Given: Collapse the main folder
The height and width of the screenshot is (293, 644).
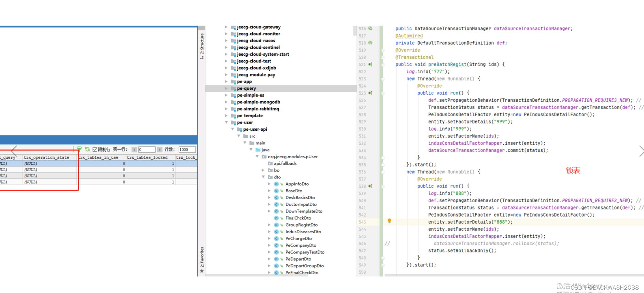Looking at the screenshot, I should (245, 143).
